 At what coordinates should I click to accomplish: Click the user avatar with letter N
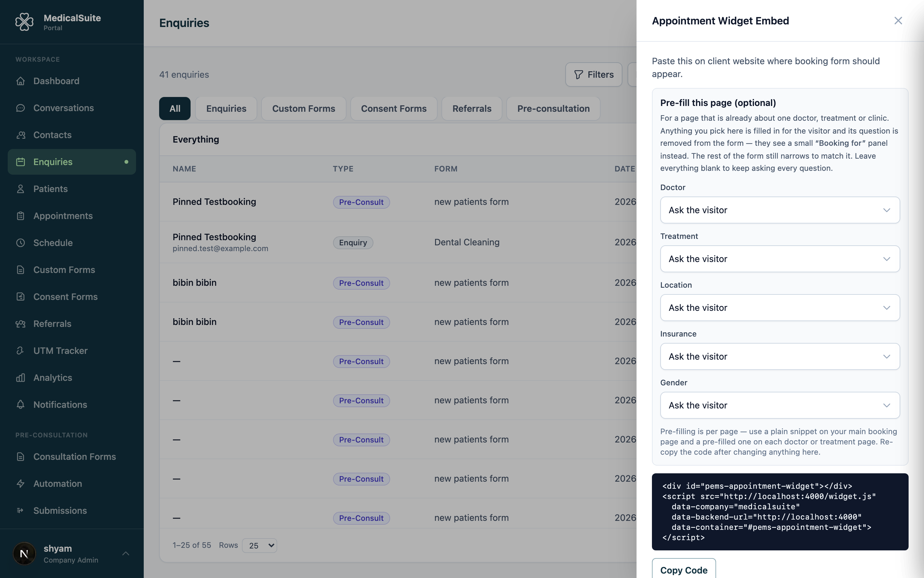click(24, 554)
